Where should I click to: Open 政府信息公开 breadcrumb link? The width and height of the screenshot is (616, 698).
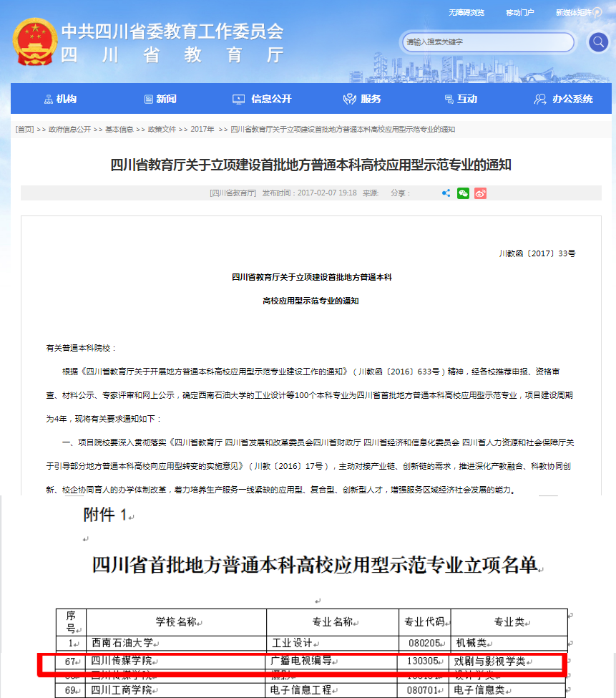point(69,130)
